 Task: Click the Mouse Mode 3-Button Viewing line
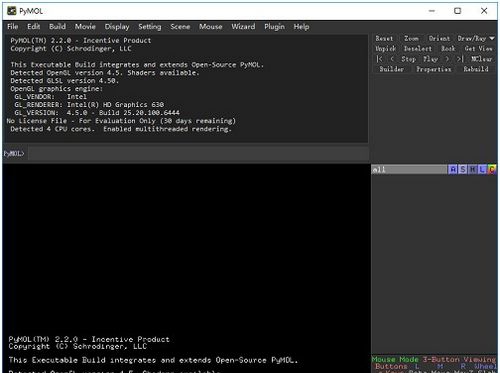434,359
